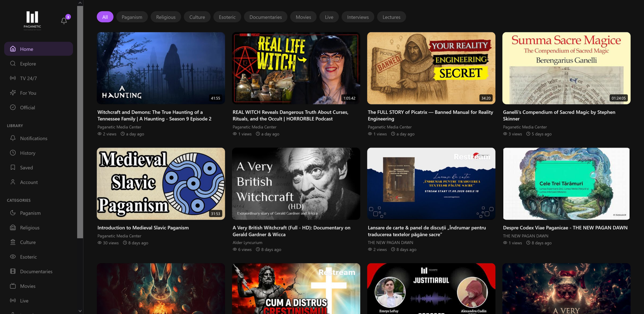This screenshot has width=644, height=314.
Task: Select the Esoteric filter chip at top
Action: click(x=227, y=17)
